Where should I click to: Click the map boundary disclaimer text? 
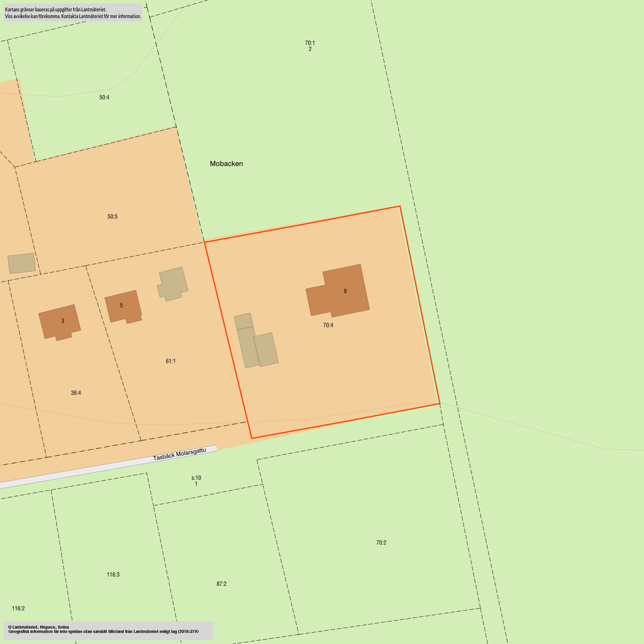tap(72, 13)
